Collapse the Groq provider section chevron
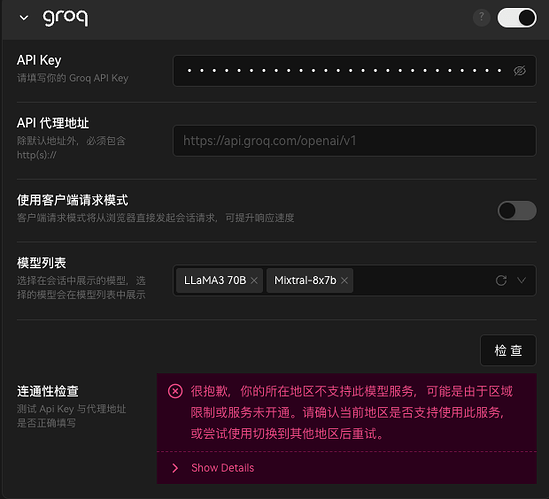 (x=24, y=18)
